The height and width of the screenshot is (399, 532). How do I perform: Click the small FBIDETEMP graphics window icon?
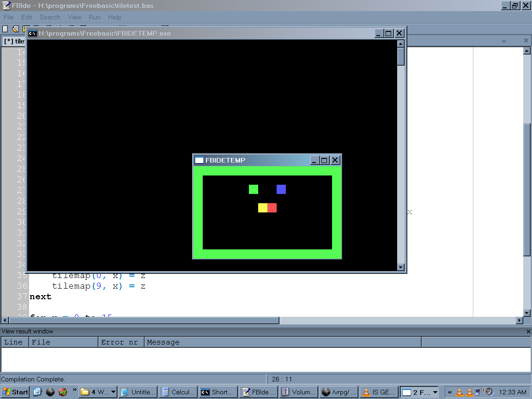(199, 160)
